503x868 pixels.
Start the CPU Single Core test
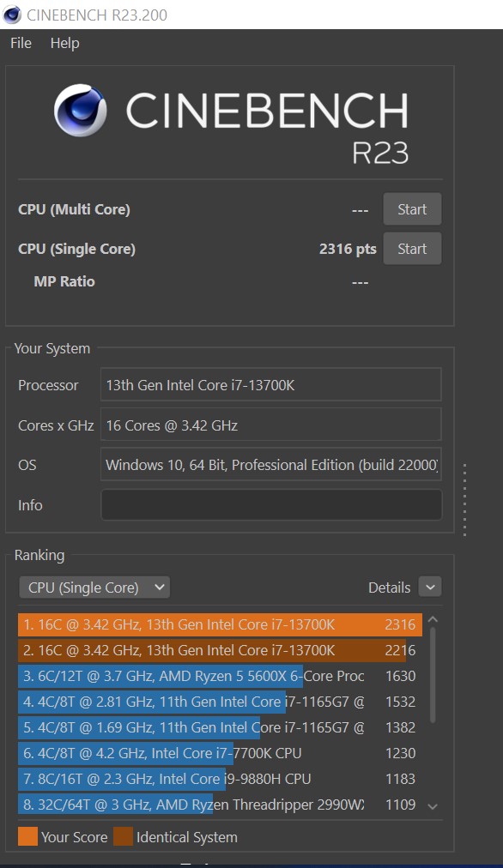click(412, 249)
